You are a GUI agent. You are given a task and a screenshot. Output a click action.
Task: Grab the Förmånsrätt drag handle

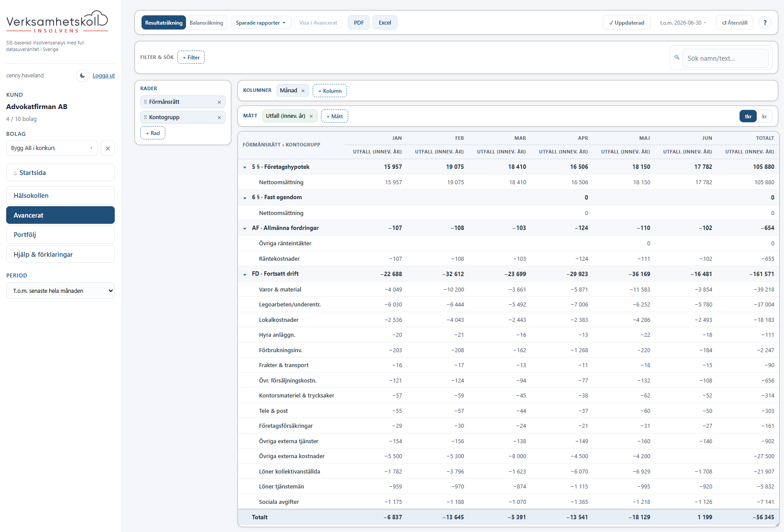(x=145, y=102)
